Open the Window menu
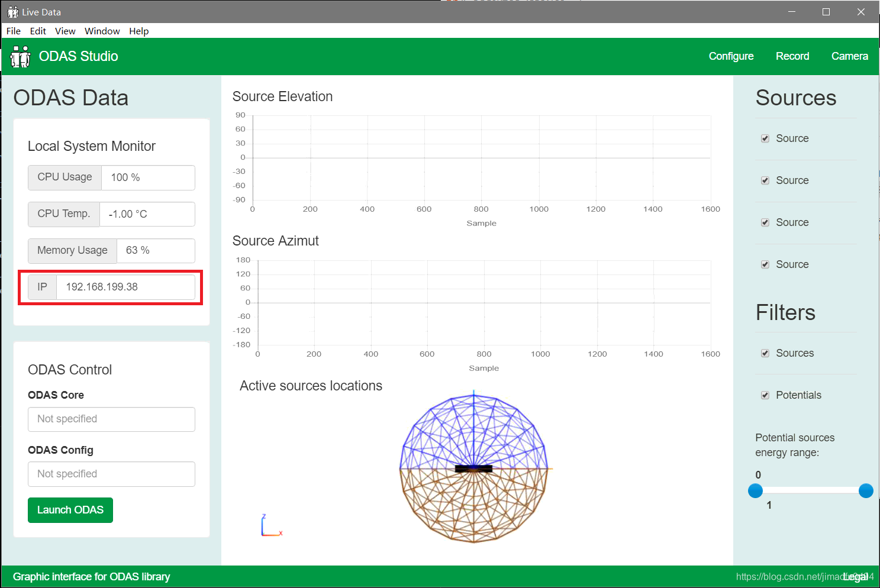Viewport: 880px width, 588px height. click(x=102, y=31)
